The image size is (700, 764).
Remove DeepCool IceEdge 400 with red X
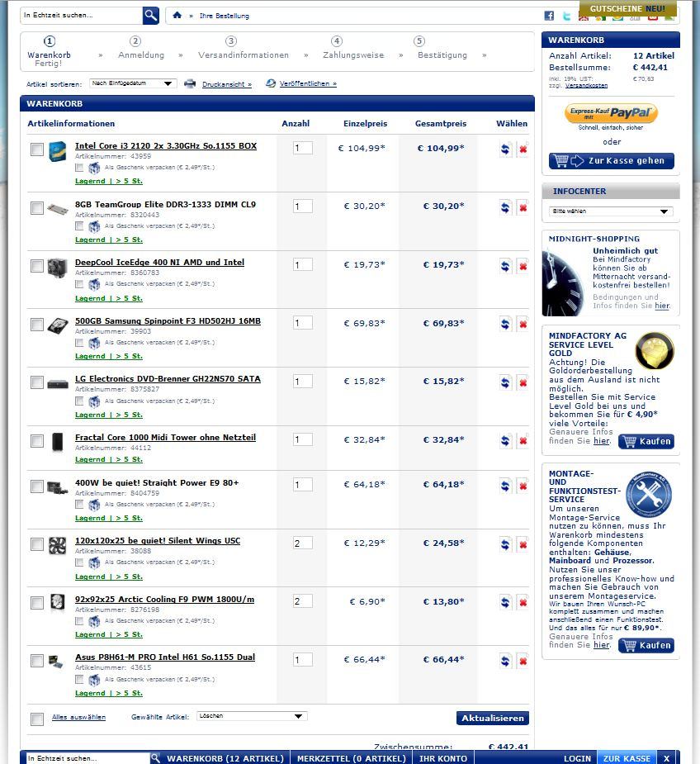[x=523, y=266]
